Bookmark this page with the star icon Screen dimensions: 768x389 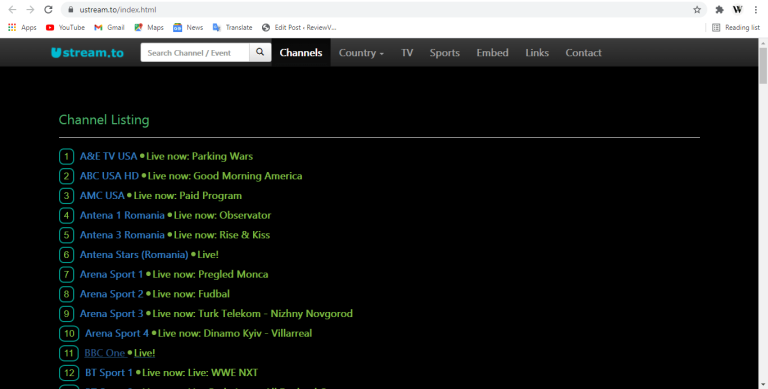(x=697, y=10)
